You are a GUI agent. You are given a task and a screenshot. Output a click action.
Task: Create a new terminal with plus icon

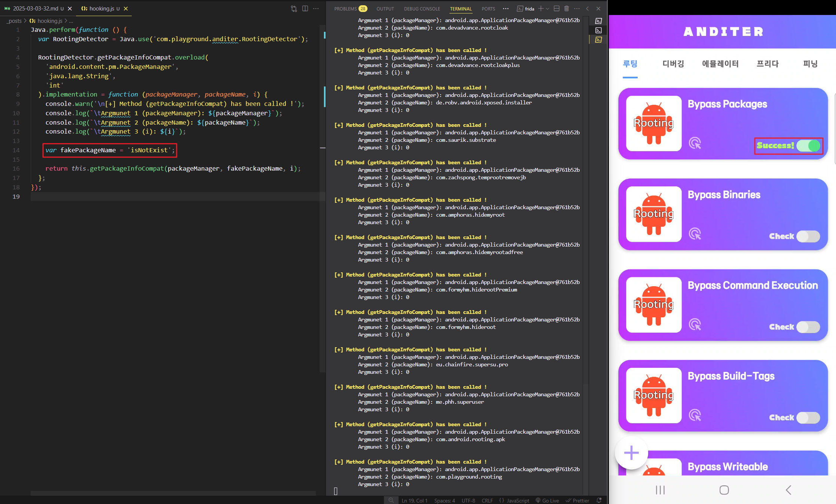(x=540, y=9)
